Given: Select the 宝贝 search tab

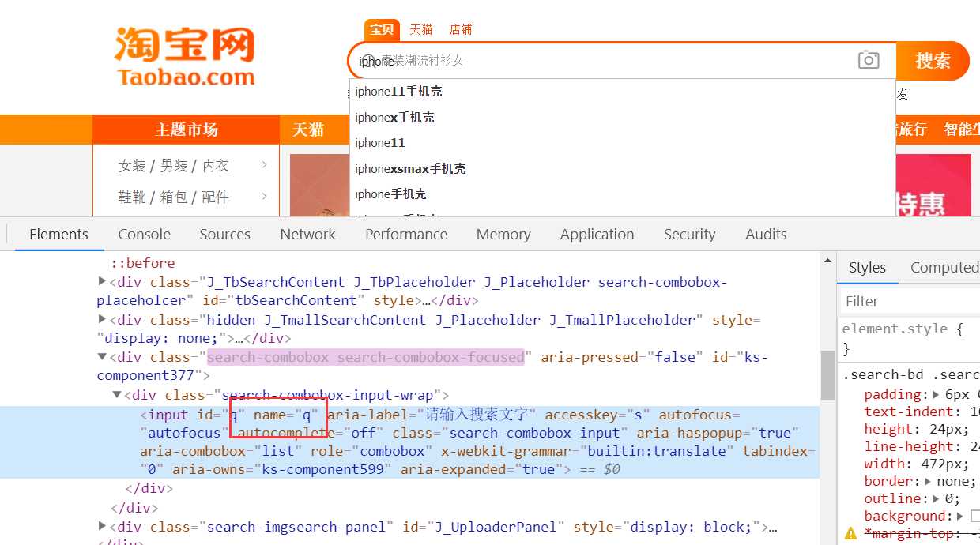Looking at the screenshot, I should pos(382,30).
